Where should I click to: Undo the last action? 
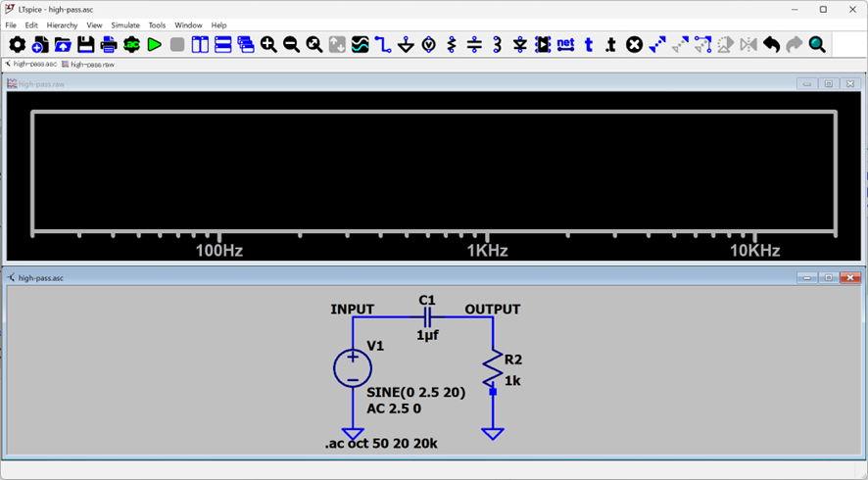(771, 45)
